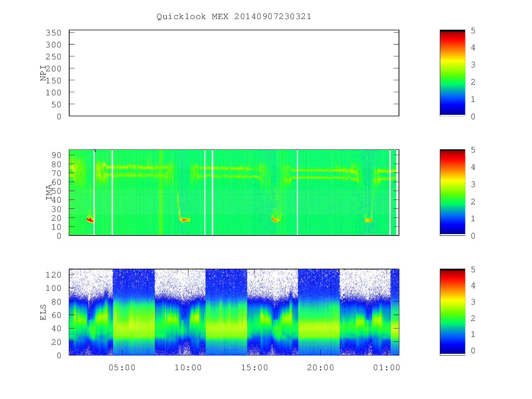Click the 150 tick label on NPI axis

(x=54, y=81)
